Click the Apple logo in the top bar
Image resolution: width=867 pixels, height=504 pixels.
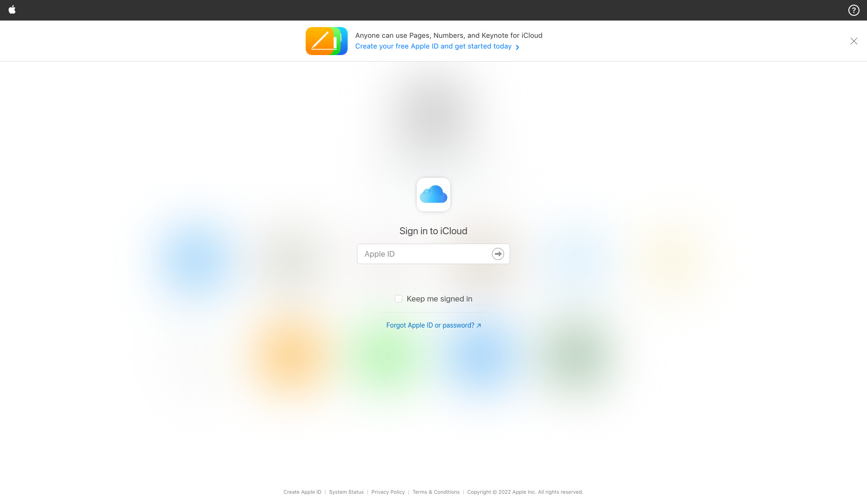coord(12,9)
